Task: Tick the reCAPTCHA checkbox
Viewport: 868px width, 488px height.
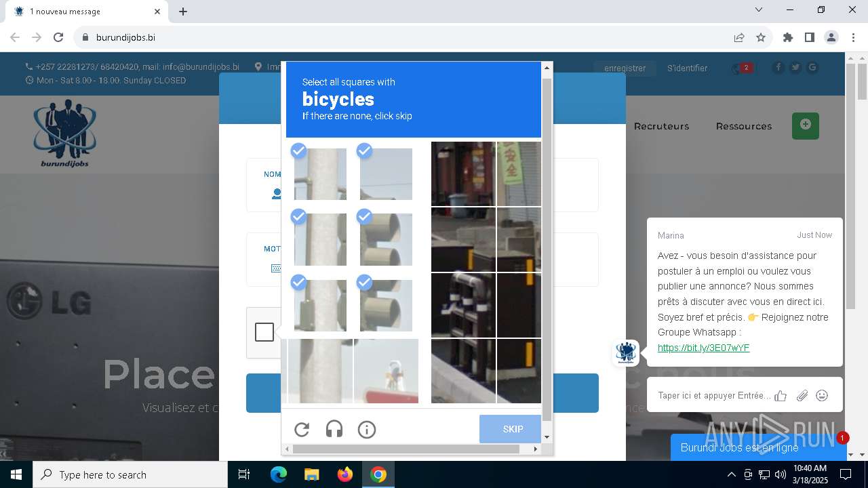Action: (264, 332)
